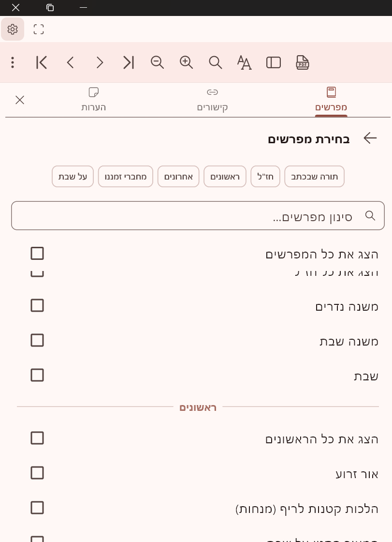Image resolution: width=392 pixels, height=542 pixels.
Task: Open the font size settings icon
Action: [244, 62]
